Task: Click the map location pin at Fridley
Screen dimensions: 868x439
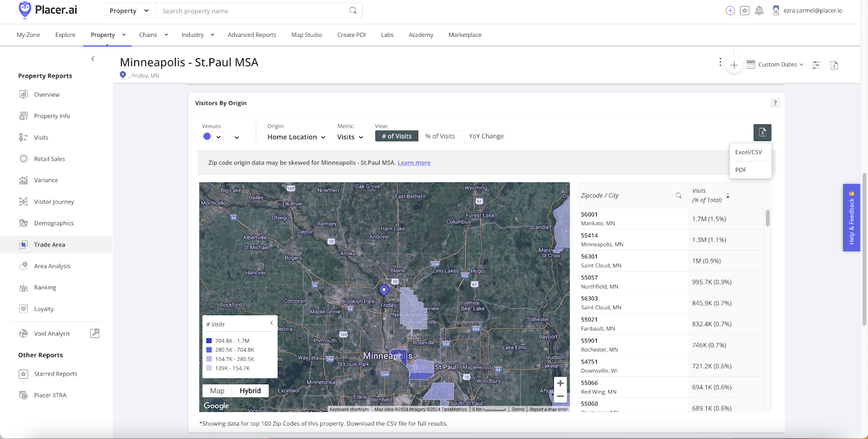Action: pos(384,290)
